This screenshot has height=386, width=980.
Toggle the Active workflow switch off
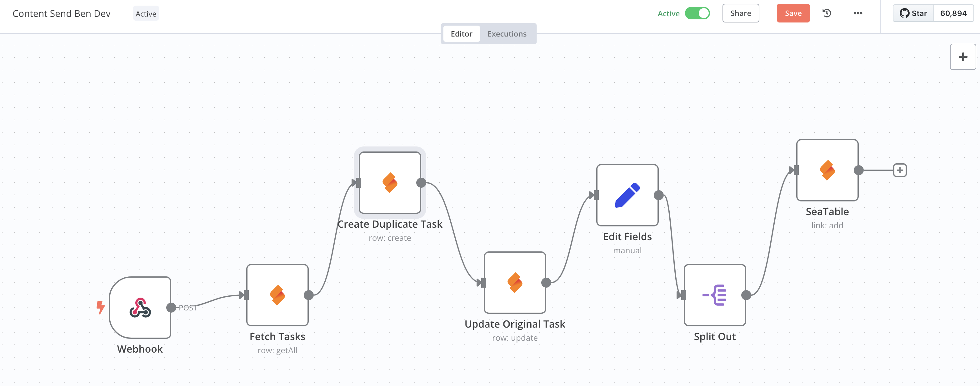tap(697, 13)
